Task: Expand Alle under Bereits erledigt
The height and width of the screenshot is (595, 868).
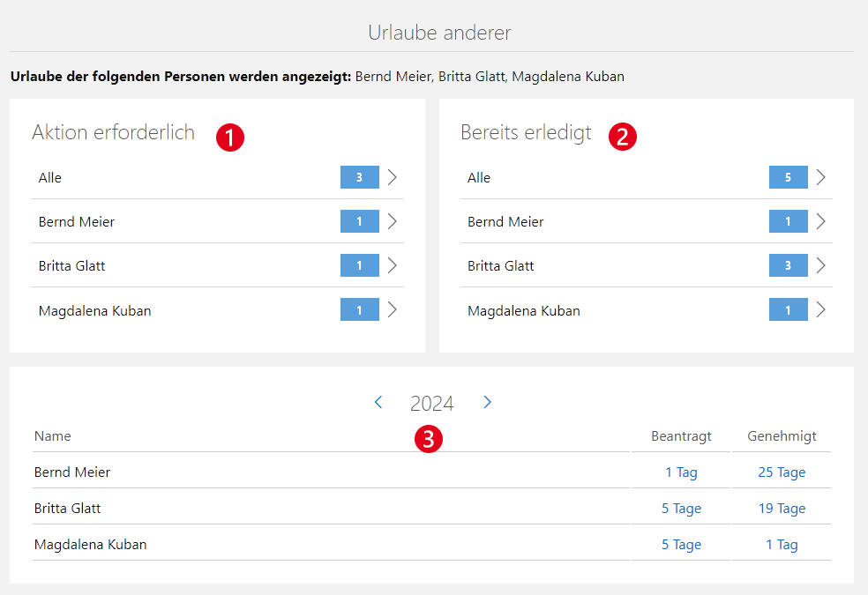Action: (821, 177)
